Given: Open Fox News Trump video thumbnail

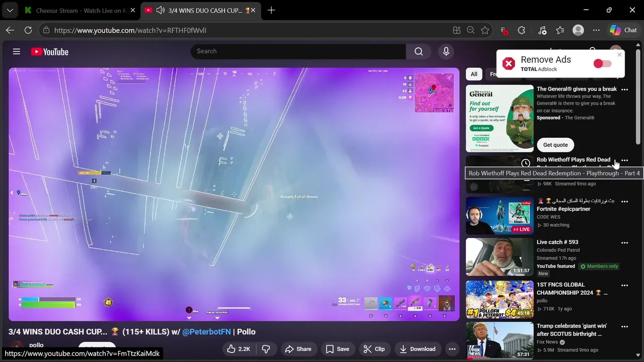Looking at the screenshot, I should point(500,340).
